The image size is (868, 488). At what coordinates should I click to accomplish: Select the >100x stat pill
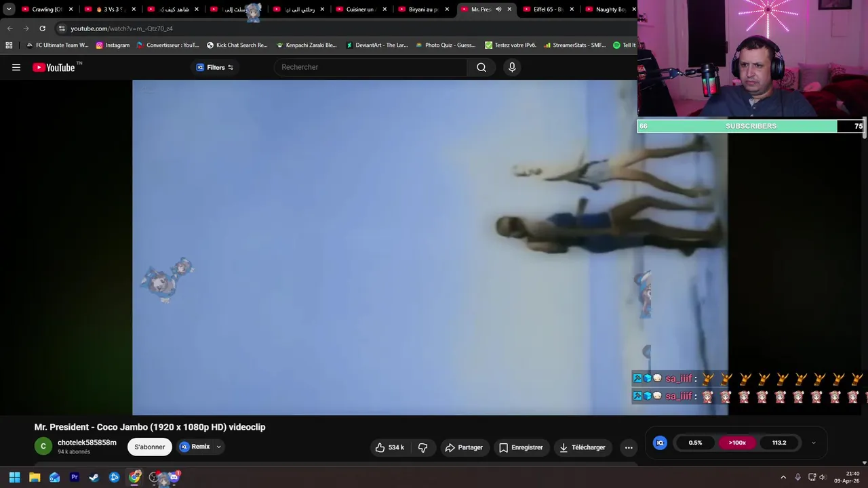(737, 443)
